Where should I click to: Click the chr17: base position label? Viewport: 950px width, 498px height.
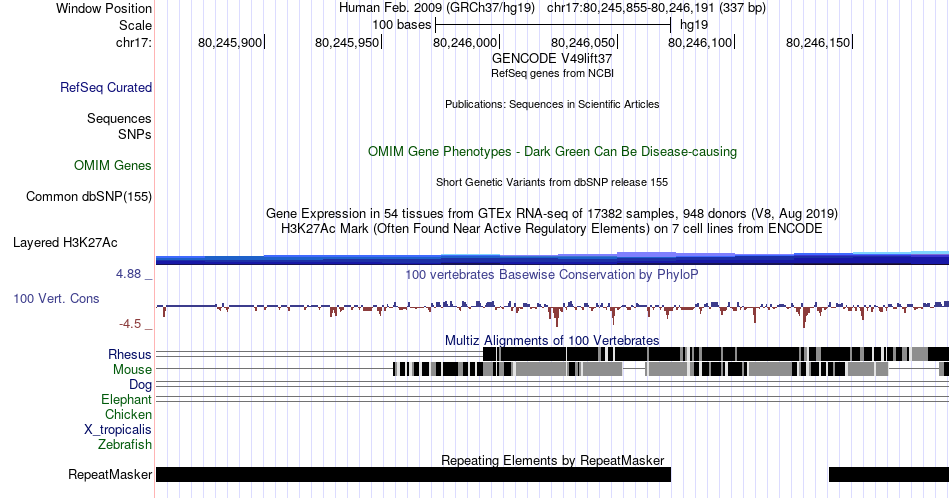[134, 42]
